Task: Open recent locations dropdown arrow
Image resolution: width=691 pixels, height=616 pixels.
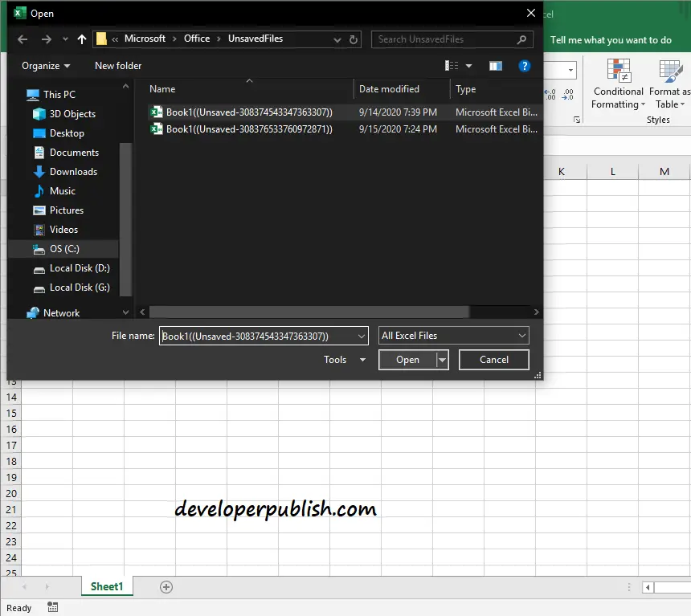Action: point(65,39)
